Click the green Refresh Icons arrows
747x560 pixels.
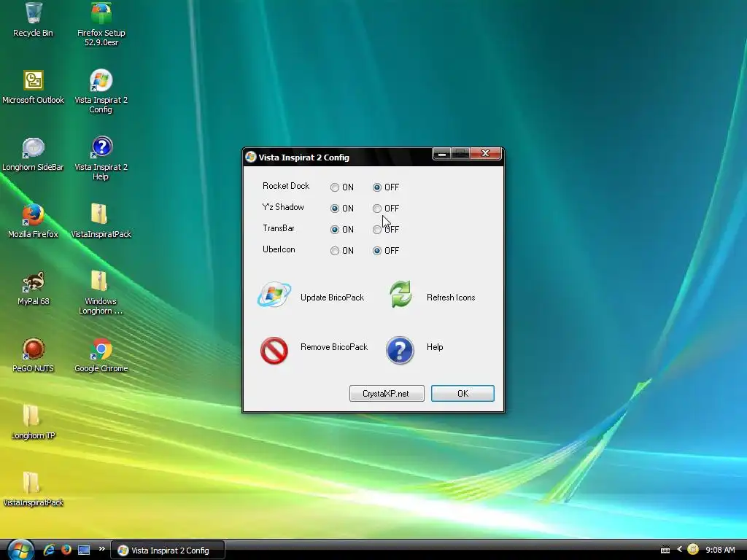tap(400, 295)
